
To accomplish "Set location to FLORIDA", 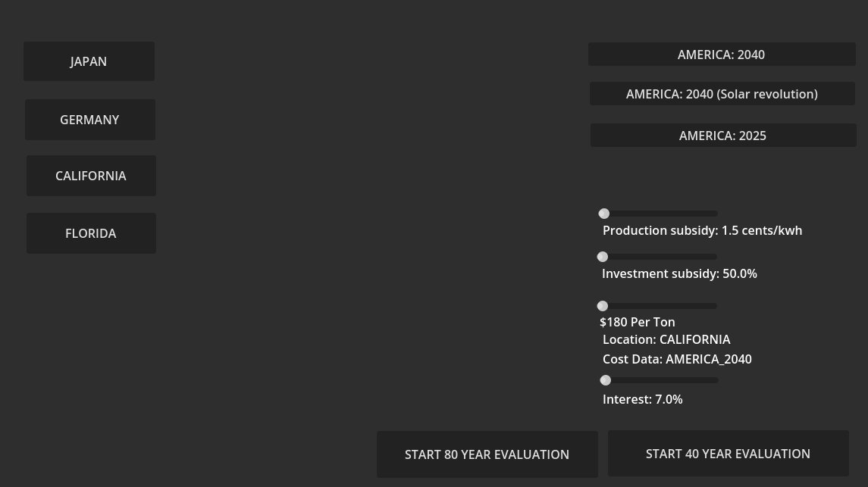I will [x=91, y=233].
